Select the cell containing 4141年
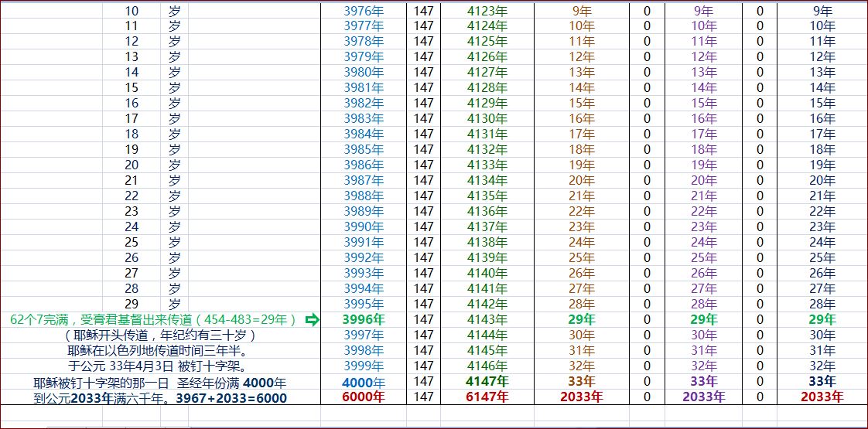Screen dimensions: 868x429 point(487,289)
